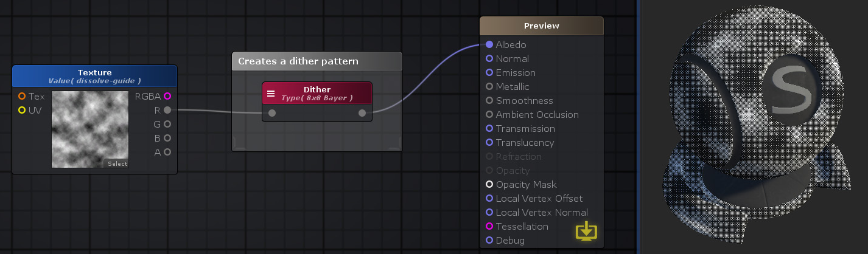Click the 'Albedo' label
Image resolution: width=868 pixels, height=254 pixels.
(511, 44)
